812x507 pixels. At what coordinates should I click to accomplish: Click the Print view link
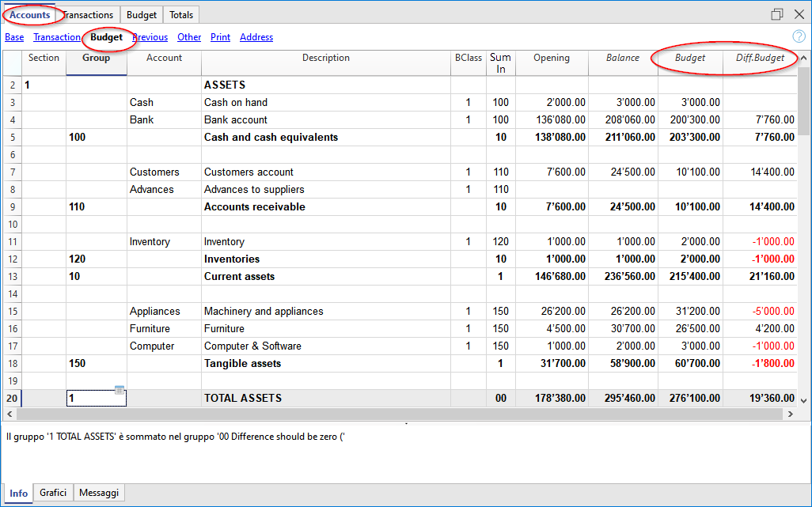click(x=220, y=36)
